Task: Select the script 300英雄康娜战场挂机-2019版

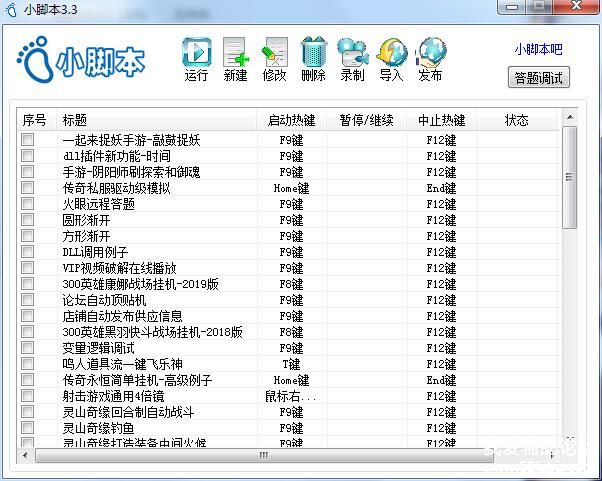Action: click(x=141, y=284)
